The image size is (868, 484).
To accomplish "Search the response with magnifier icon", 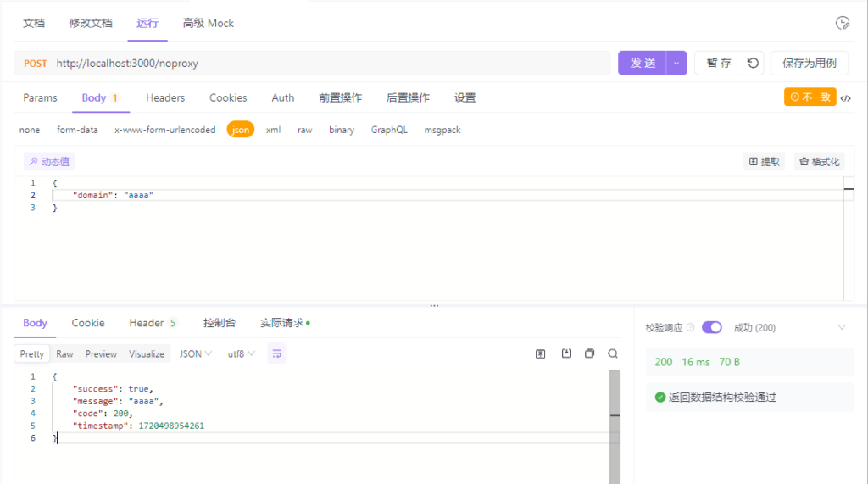I will (613, 354).
